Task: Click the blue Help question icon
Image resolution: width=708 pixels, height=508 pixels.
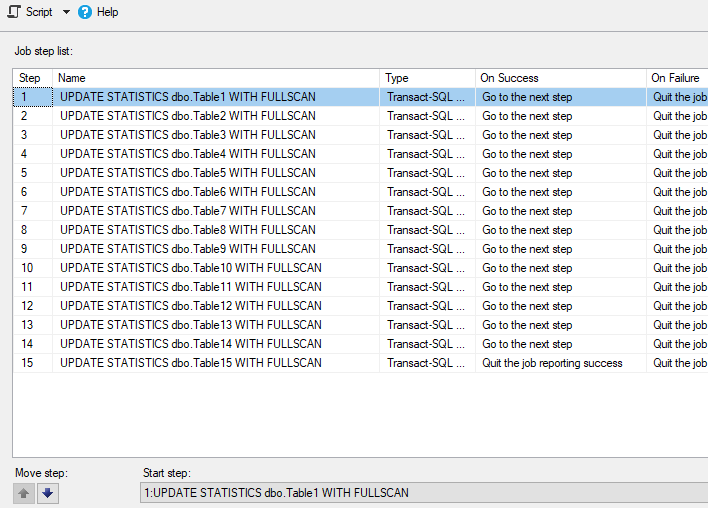Action: pyautogui.click(x=84, y=12)
